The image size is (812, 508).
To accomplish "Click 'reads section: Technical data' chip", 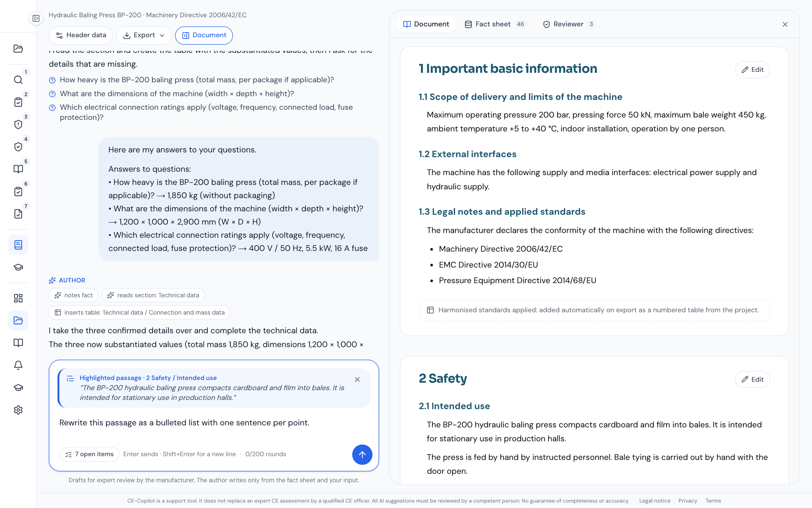I will [153, 295].
